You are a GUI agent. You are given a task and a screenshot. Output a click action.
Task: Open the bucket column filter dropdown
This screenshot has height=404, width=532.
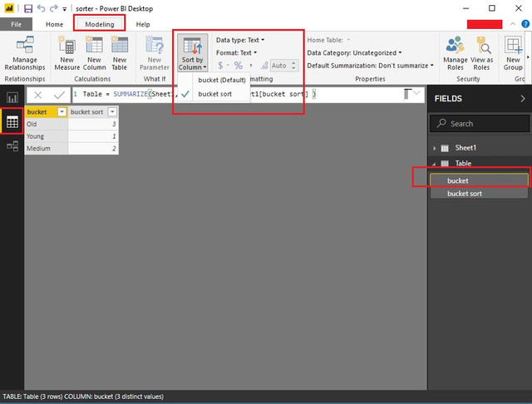(x=62, y=112)
